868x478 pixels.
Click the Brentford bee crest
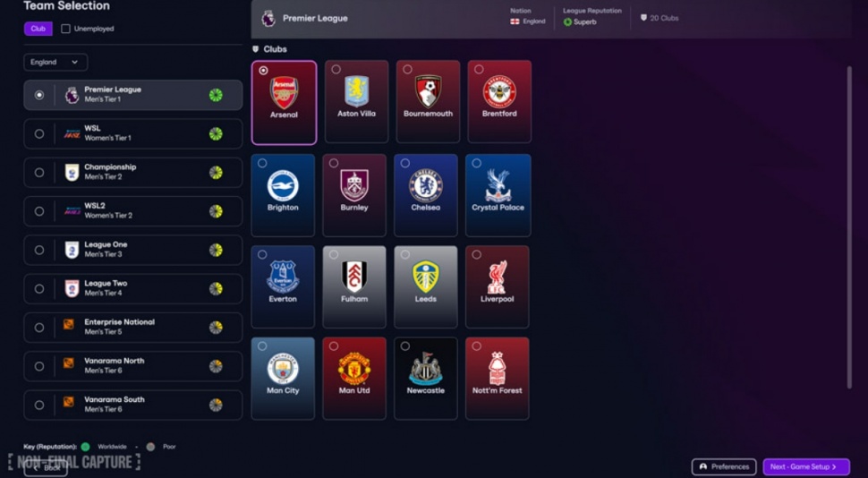point(499,92)
